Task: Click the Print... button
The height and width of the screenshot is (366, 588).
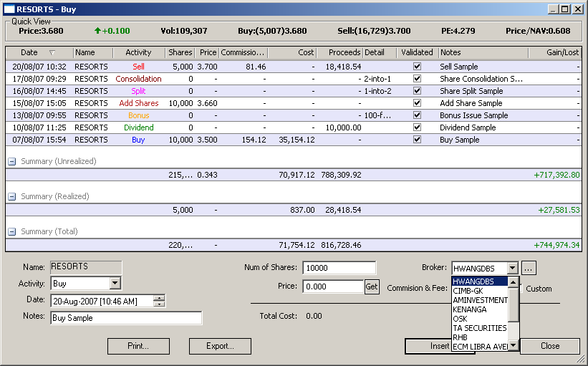Action: (x=138, y=346)
